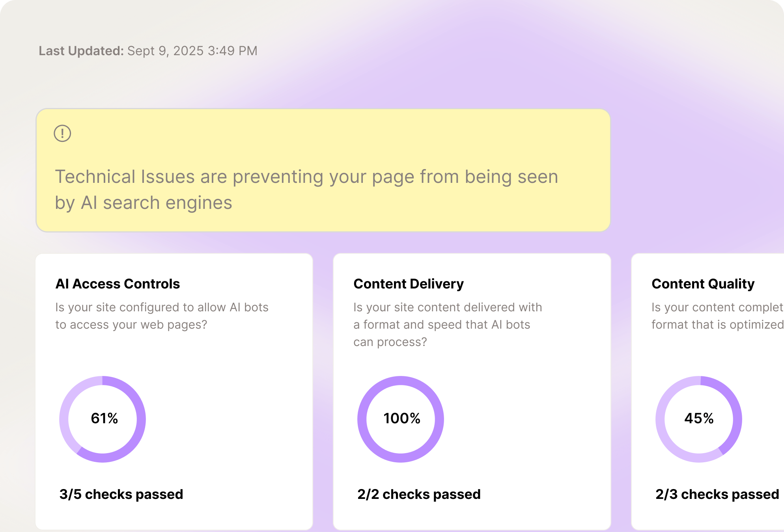Switch to the Content Delivery section

tap(409, 284)
